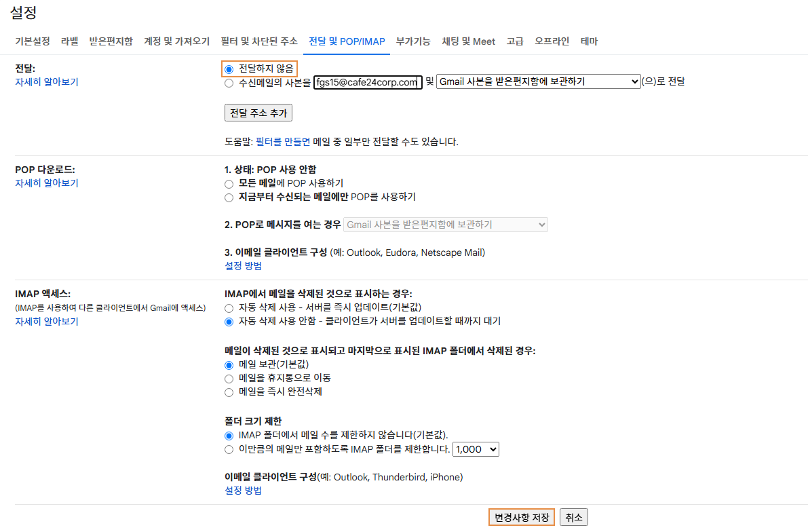
Task: Enable POP for "모든 메일" option
Action: click(229, 183)
